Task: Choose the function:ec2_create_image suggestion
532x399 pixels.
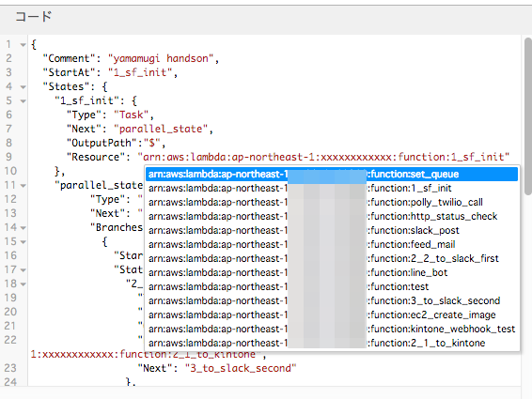Action: click(x=332, y=315)
